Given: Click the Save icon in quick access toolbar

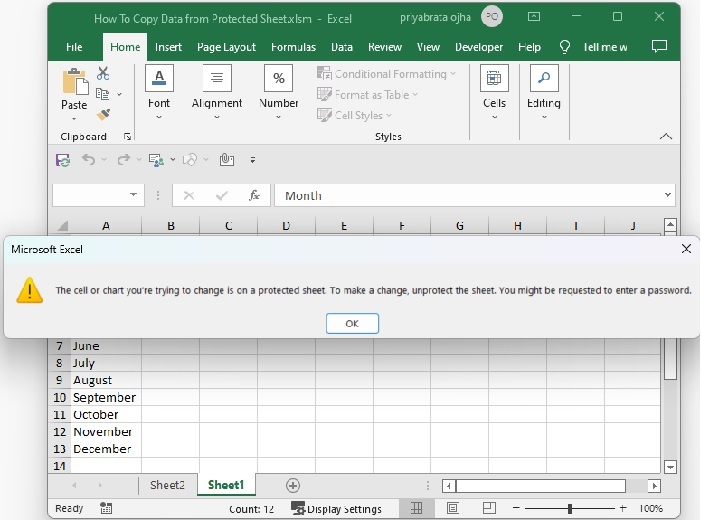Looking at the screenshot, I should tap(63, 160).
